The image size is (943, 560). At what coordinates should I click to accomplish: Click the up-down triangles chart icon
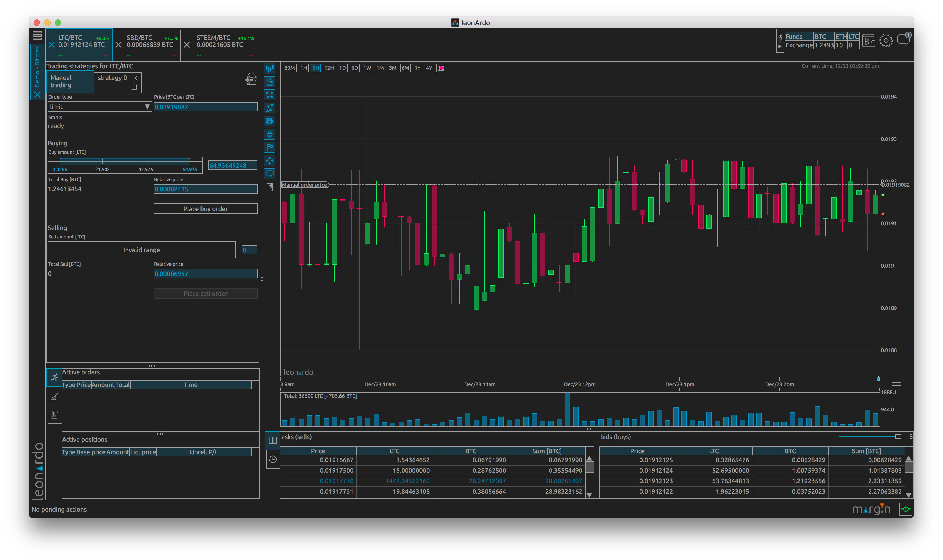(270, 134)
